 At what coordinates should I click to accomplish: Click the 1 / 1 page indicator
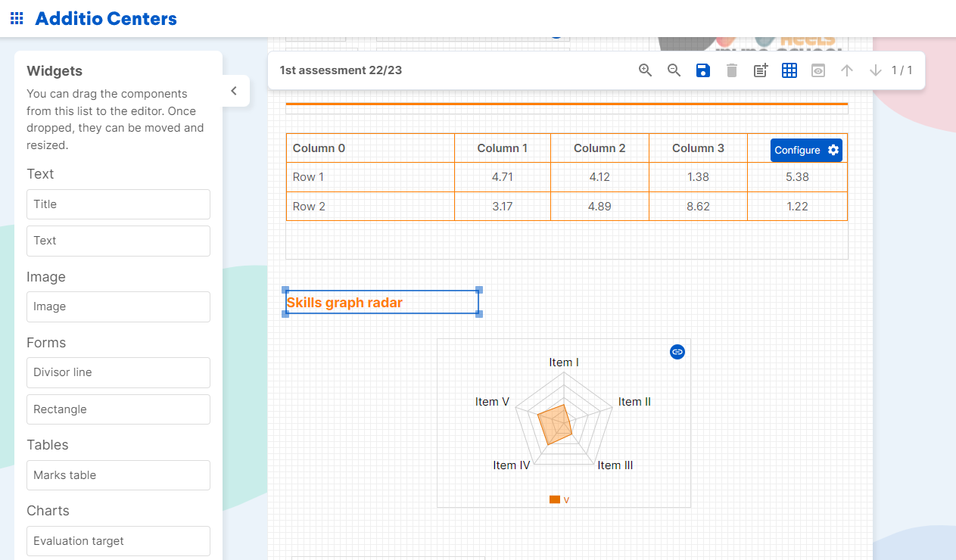click(902, 70)
